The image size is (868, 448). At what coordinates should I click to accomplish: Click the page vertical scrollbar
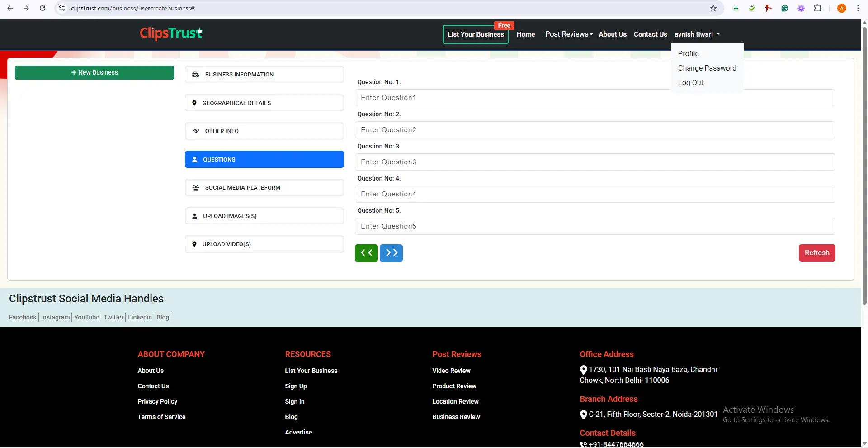[x=864, y=165]
